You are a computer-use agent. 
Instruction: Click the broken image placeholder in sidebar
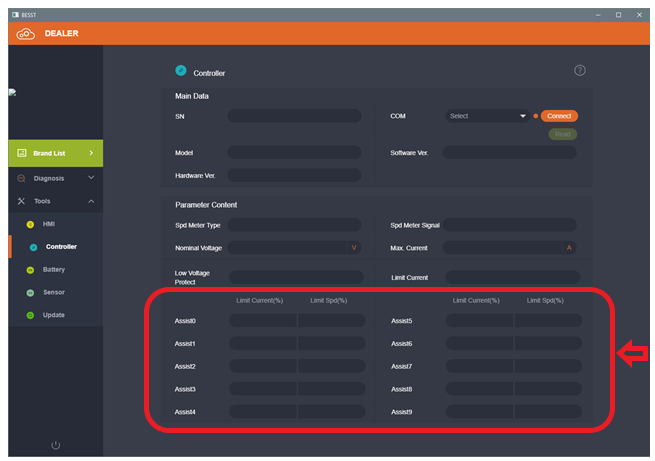tap(13, 93)
